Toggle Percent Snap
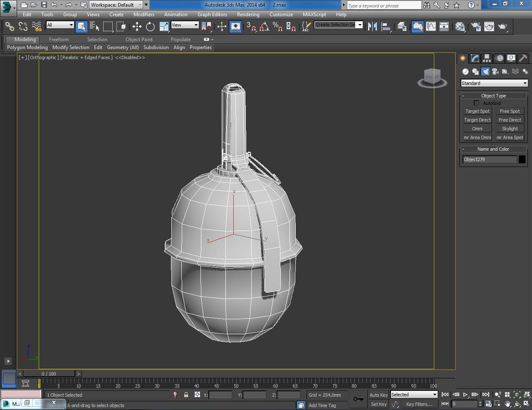Viewport: 532px width, 410px height. [277, 27]
